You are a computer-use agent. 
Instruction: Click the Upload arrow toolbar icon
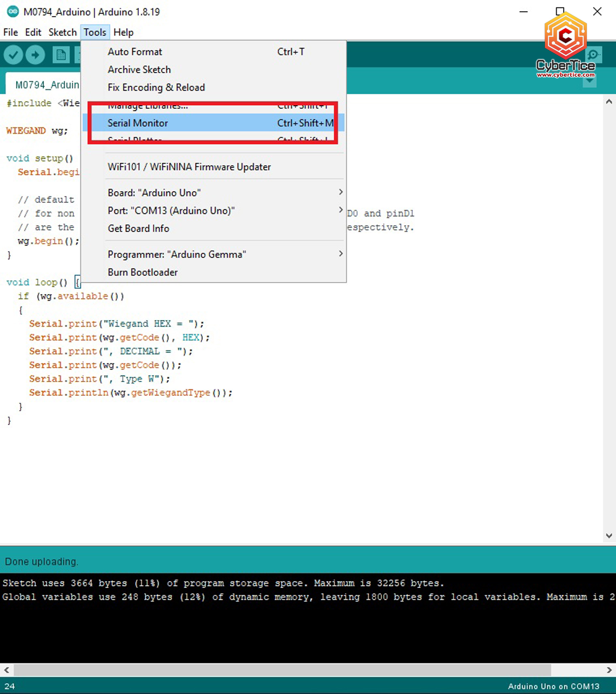coord(35,55)
